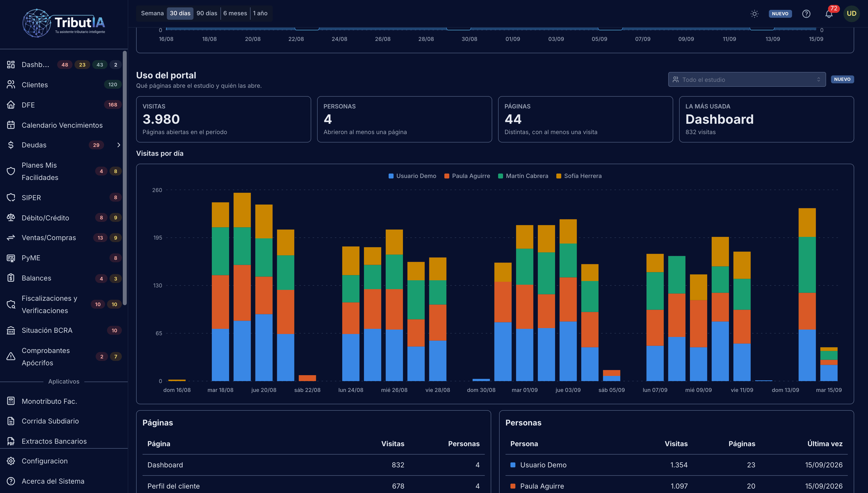Click the NUEVO badge in top bar

click(x=780, y=14)
